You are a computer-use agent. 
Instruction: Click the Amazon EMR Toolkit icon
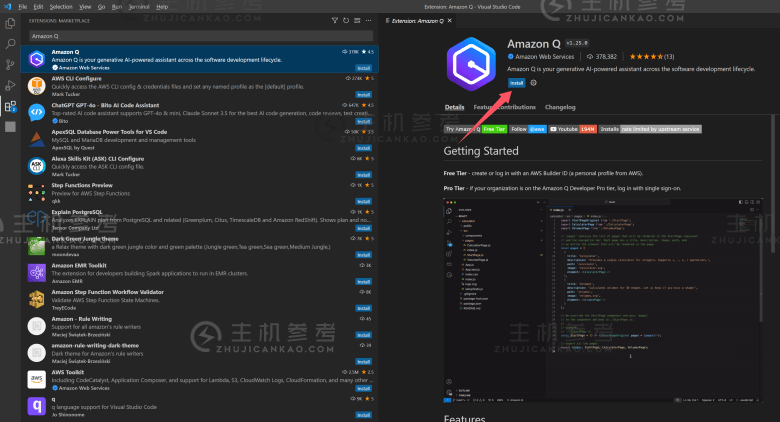click(37, 273)
